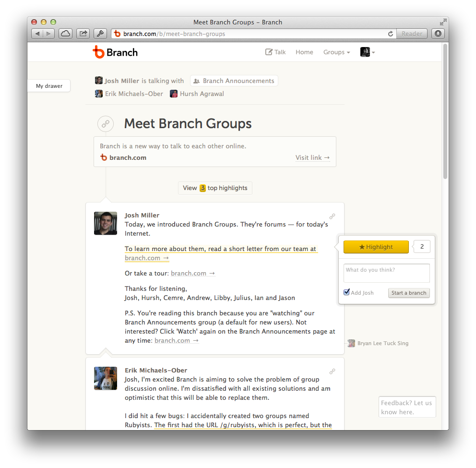Viewport: 476px width, 468px height.
Task: Click the Erik Michaels-Ober post author name
Action: pos(156,370)
